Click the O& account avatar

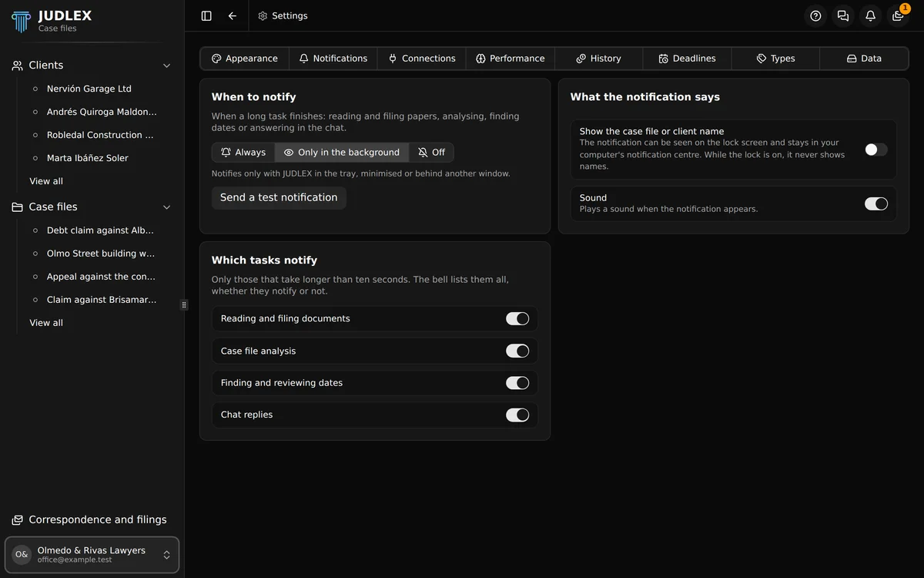22,555
